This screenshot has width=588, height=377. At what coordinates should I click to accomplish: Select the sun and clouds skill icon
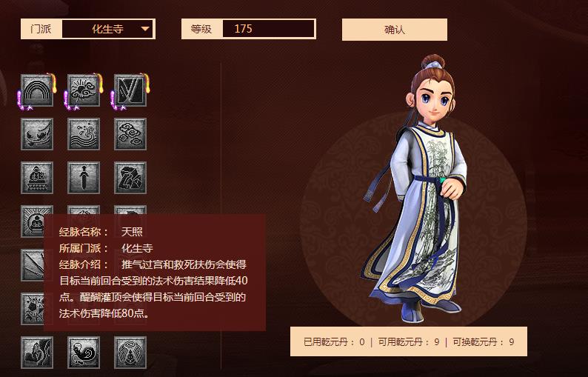click(x=83, y=90)
